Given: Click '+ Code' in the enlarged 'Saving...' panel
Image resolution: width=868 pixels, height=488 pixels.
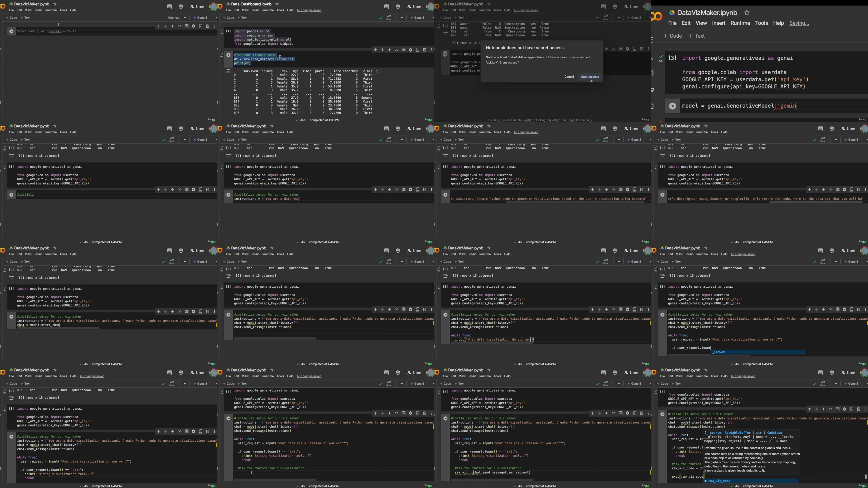Looking at the screenshot, I should [x=673, y=36].
